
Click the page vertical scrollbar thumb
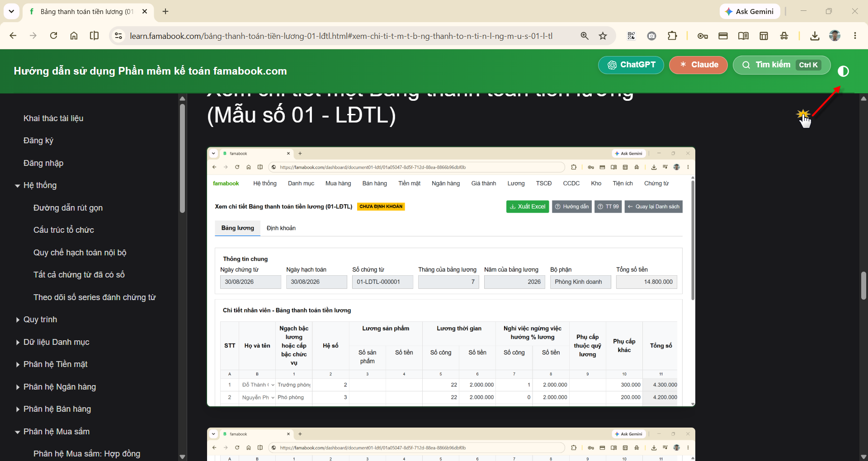[863, 286]
